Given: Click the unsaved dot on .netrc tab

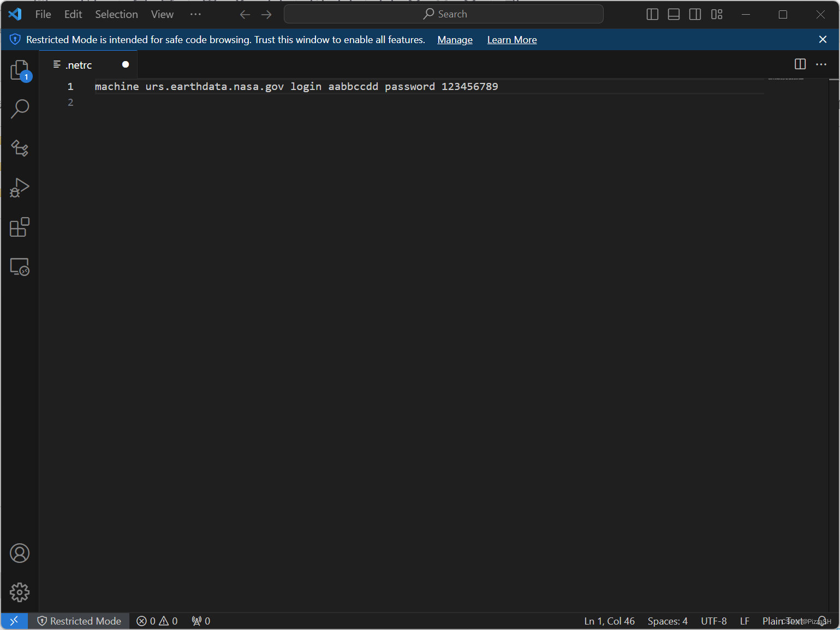Looking at the screenshot, I should click(126, 64).
